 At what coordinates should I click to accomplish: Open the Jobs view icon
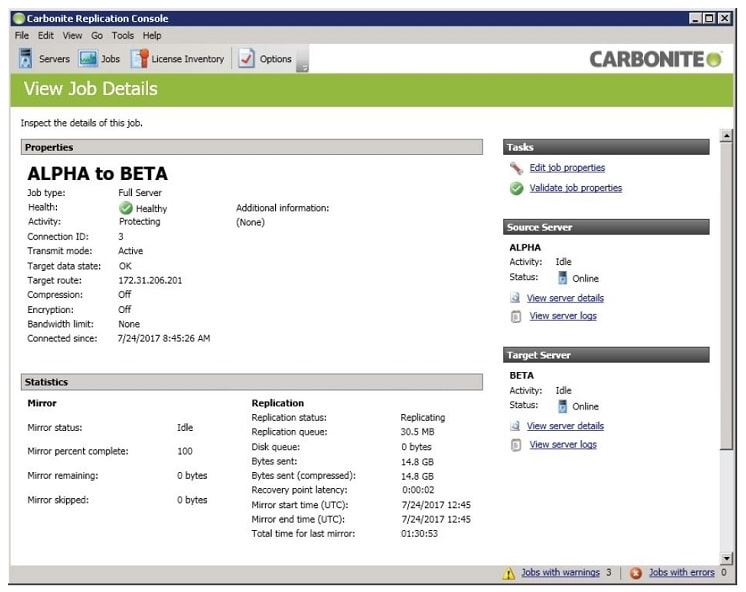[x=88, y=59]
